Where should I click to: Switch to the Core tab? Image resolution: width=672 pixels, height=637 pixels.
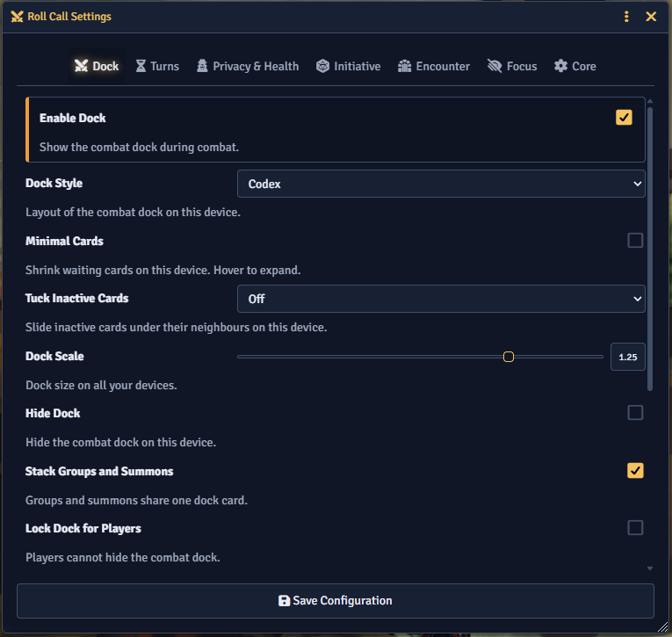(x=575, y=66)
